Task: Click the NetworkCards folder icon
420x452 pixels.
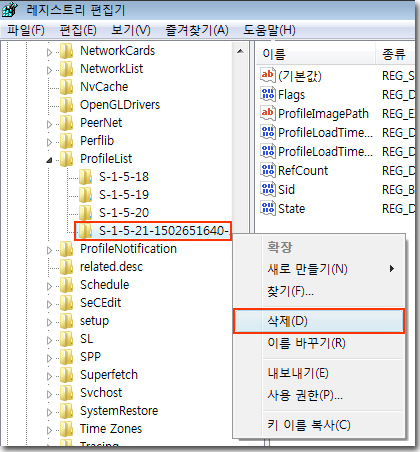Action: coord(67,51)
